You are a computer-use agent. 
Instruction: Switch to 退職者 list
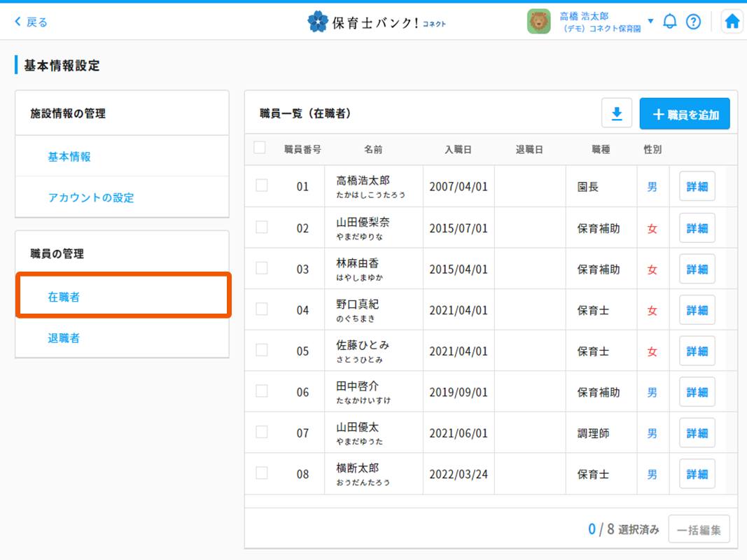point(64,338)
